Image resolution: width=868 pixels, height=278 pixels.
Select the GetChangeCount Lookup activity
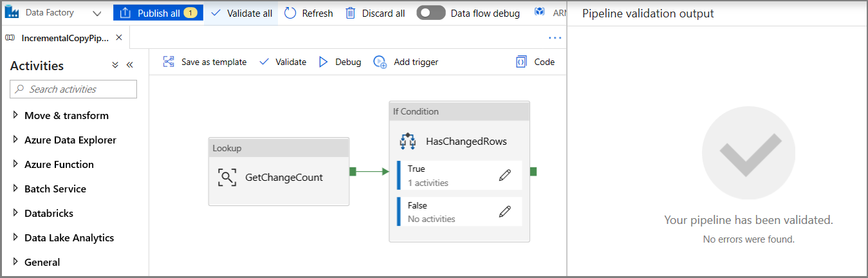point(279,177)
